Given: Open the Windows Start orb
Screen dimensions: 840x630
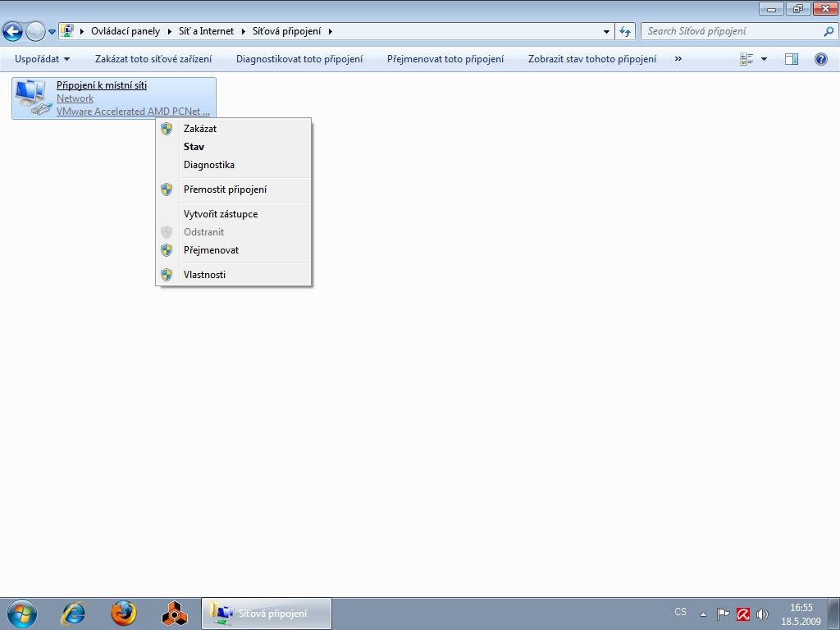Looking at the screenshot, I should click(x=22, y=614).
